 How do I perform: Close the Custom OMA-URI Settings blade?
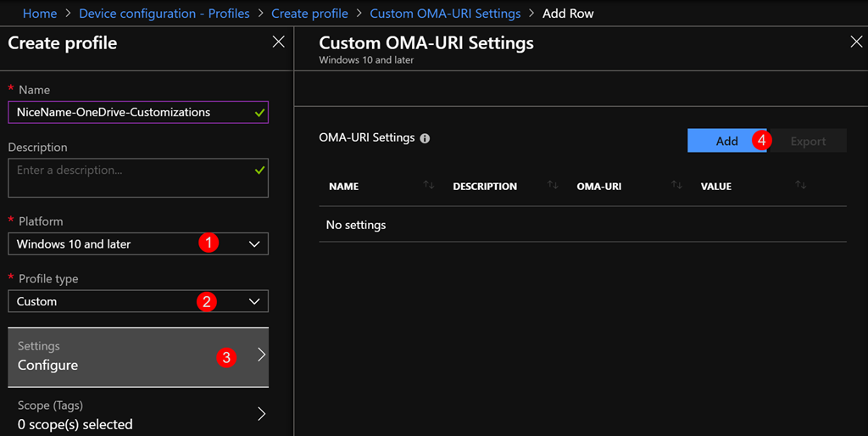coord(855,42)
